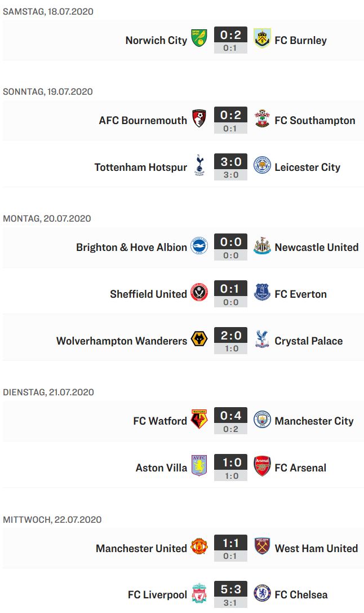Viewport: 364px width, 613px height.
Task: Click the Crystal Palace eagle crest
Action: point(262,339)
